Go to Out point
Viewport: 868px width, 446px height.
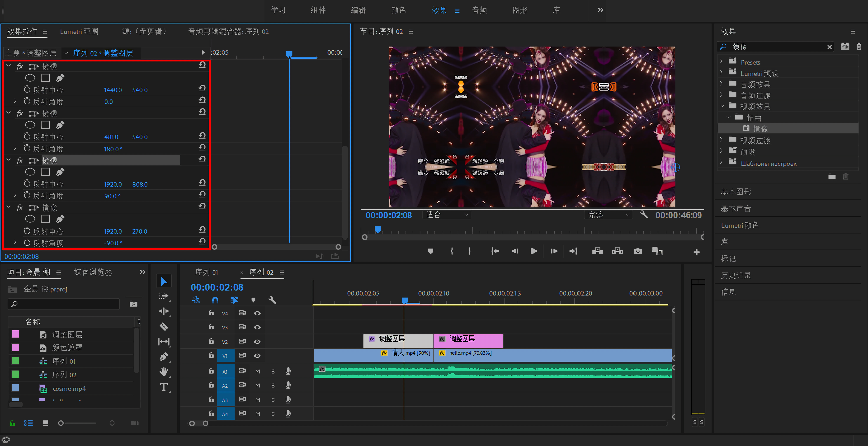pos(573,251)
